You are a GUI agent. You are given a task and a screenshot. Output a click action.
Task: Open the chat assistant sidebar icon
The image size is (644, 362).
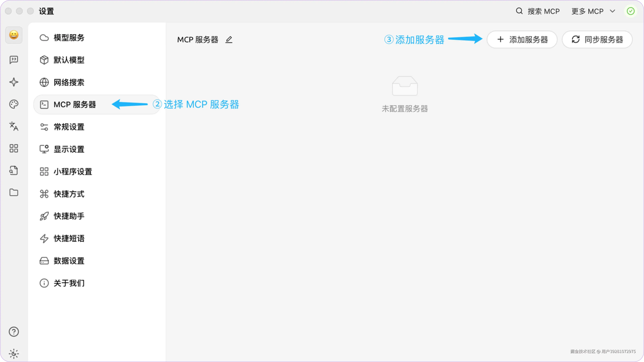coord(14,60)
